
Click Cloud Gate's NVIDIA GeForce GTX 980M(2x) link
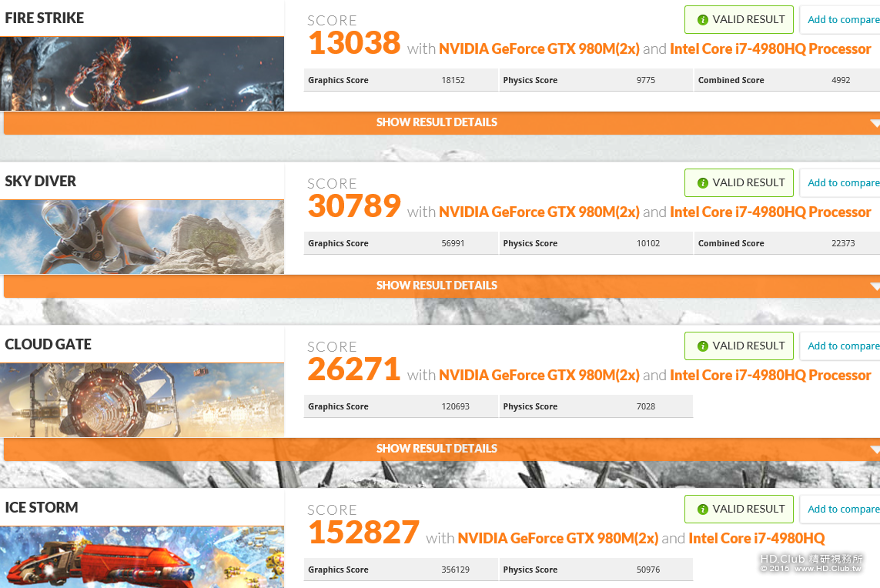click(x=539, y=376)
